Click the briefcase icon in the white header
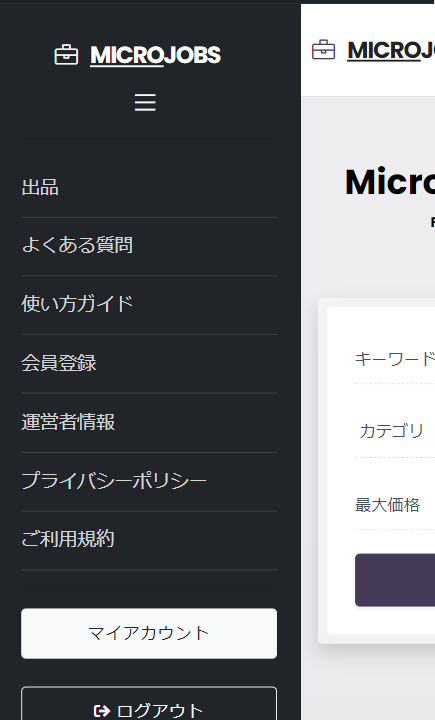Image resolution: width=435 pixels, height=720 pixels. tap(323, 50)
